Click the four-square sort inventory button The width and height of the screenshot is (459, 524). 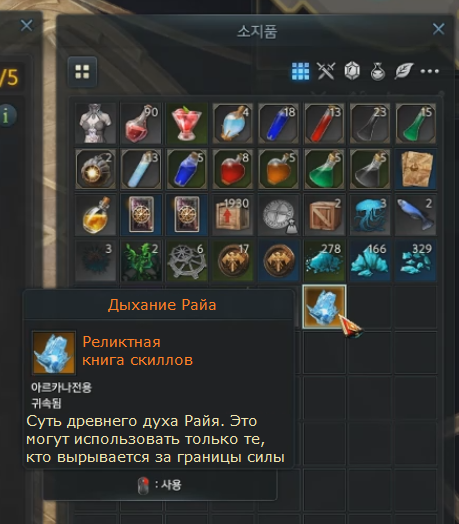click(82, 72)
